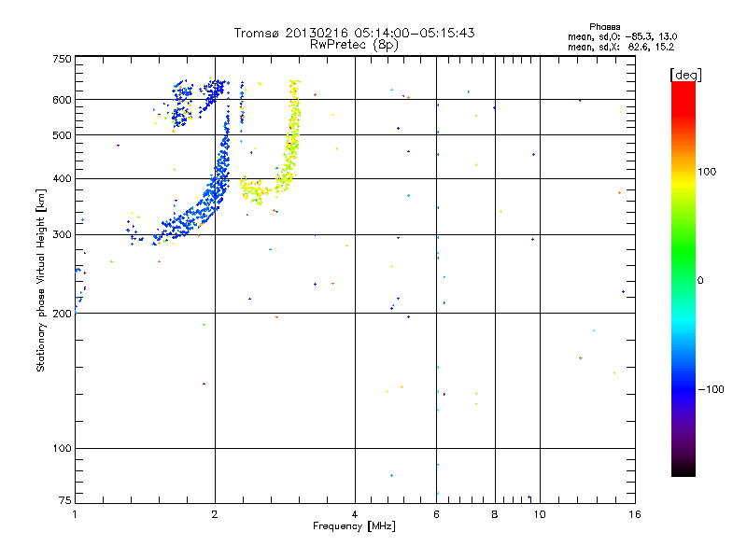Image resolution: width=747 pixels, height=560 pixels.
Task: Click the plot title 'Tromsø 20130216 05:14:00-05:15:43'
Action: pyautogui.click(x=354, y=33)
